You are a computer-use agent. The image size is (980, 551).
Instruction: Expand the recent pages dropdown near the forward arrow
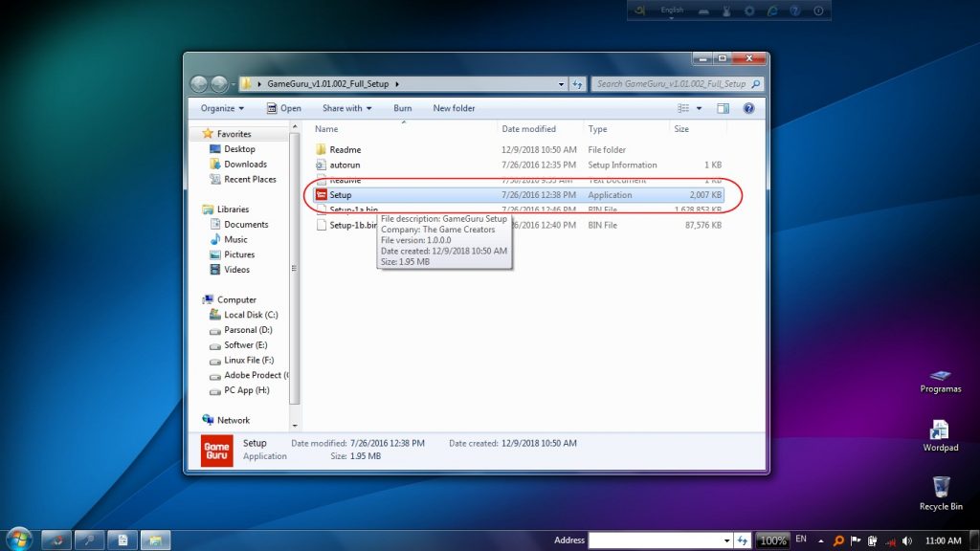point(234,84)
